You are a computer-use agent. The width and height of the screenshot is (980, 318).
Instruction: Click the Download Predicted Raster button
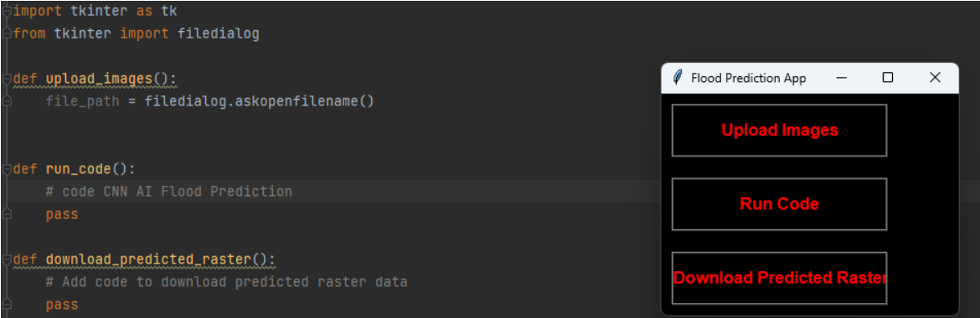(x=779, y=277)
